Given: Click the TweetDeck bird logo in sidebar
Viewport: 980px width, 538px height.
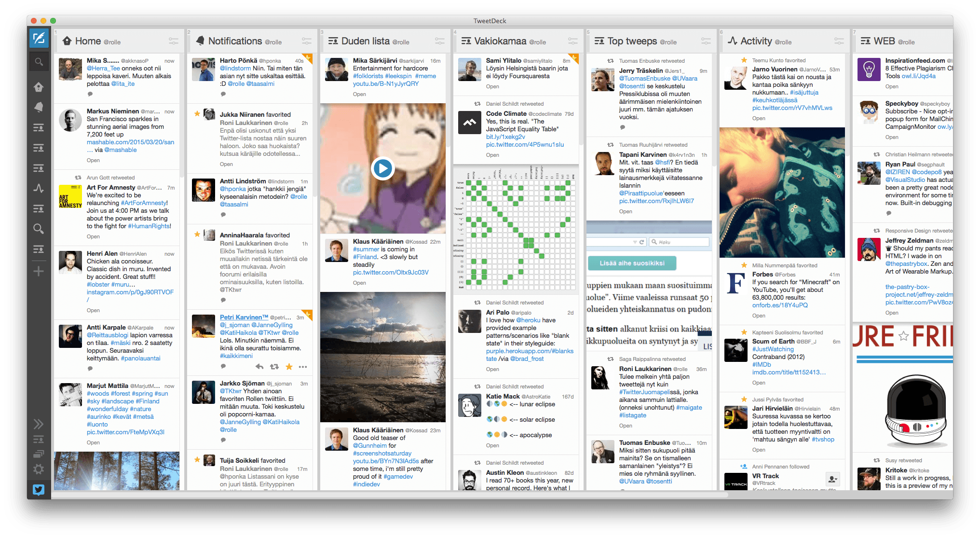Looking at the screenshot, I should tap(39, 490).
